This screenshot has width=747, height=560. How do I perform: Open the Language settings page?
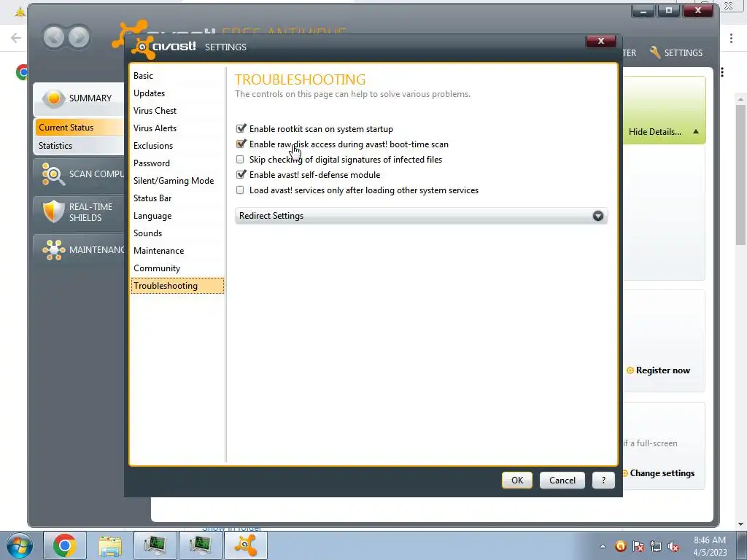(x=152, y=216)
